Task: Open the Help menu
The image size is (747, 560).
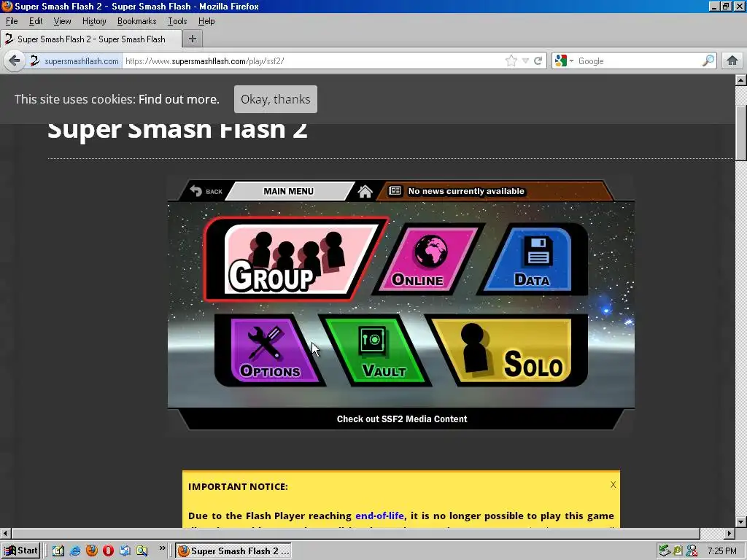Action: coord(206,21)
